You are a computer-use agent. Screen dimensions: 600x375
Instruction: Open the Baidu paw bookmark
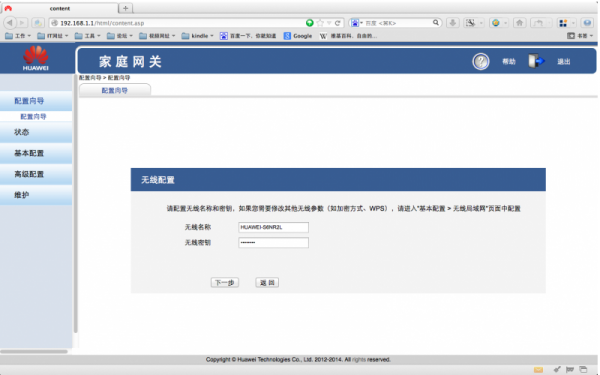pos(248,36)
